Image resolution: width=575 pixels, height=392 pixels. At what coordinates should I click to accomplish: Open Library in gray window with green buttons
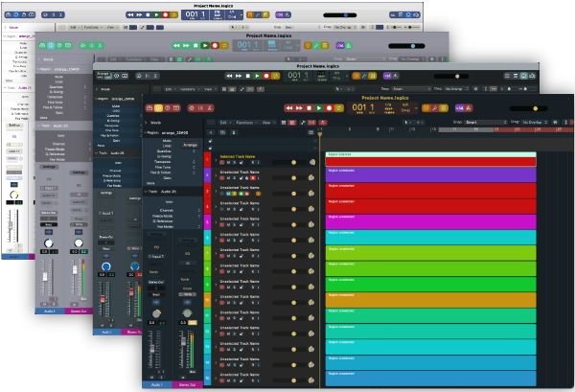click(x=42, y=45)
